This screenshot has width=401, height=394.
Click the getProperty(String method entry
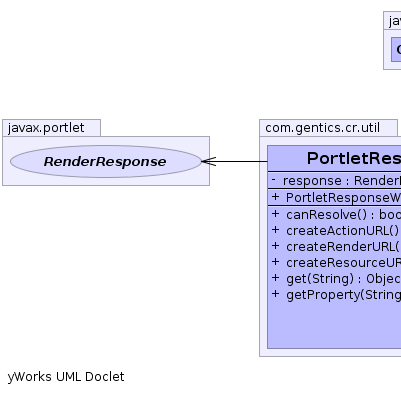coord(343,295)
